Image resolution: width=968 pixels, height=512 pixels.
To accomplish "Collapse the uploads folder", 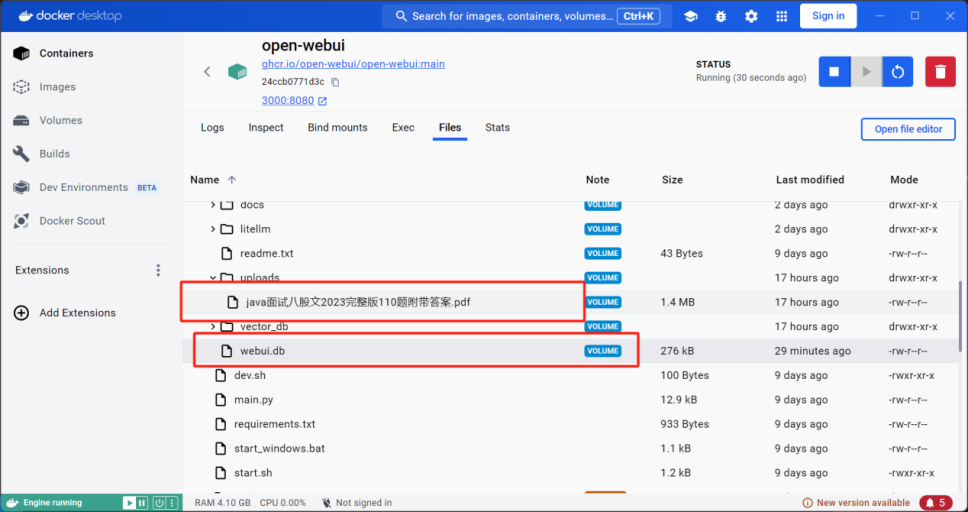I will [213, 278].
